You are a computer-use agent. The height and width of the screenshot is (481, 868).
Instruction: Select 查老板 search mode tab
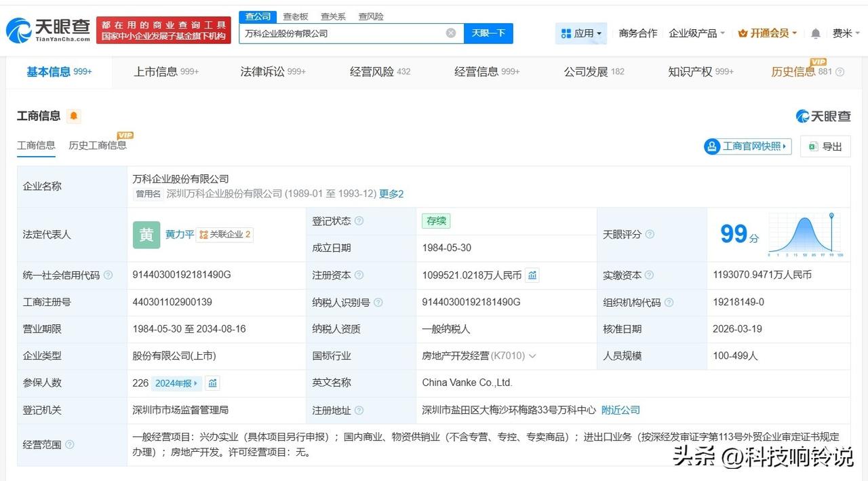point(296,16)
